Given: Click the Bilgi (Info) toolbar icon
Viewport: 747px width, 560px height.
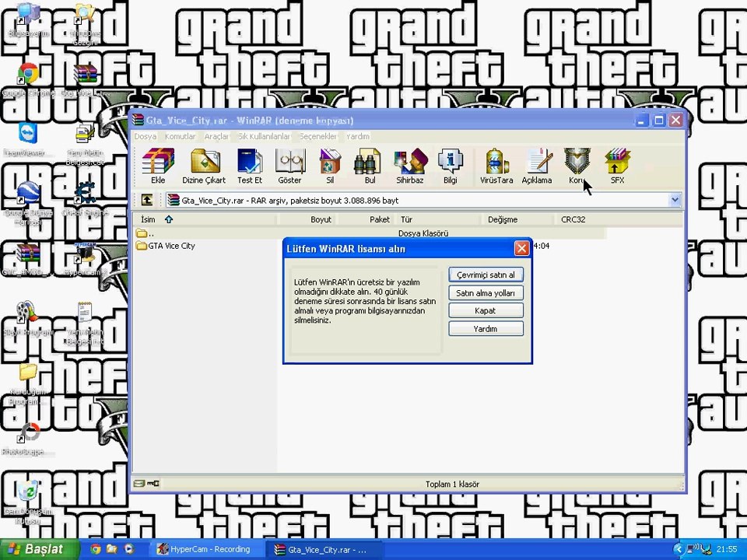Looking at the screenshot, I should pos(451,166).
